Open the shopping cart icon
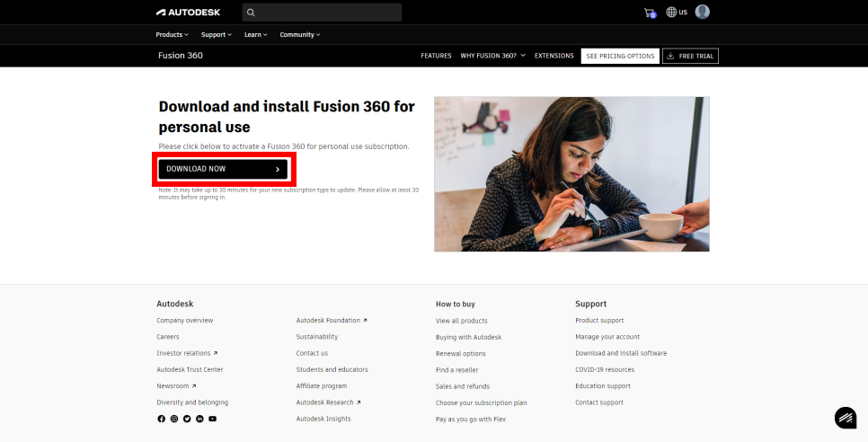 pos(650,13)
